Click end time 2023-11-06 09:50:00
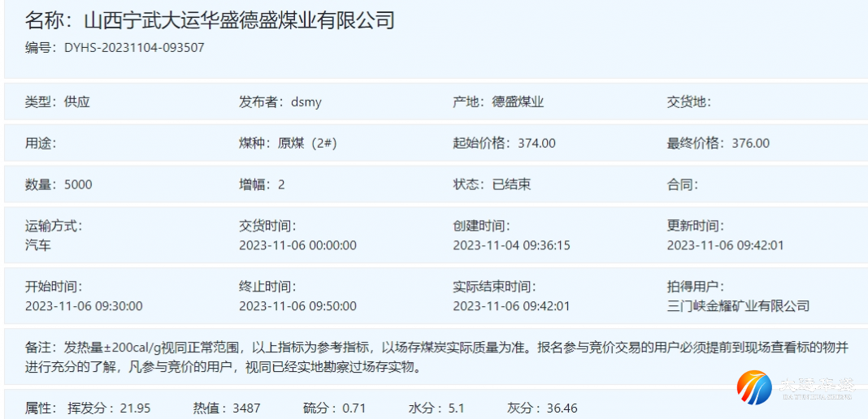Screen dimensions: 868x419 pyautogui.click(x=297, y=306)
